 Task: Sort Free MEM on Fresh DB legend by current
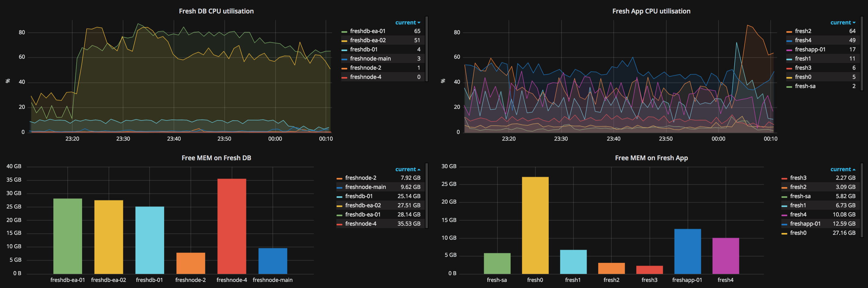(x=407, y=169)
